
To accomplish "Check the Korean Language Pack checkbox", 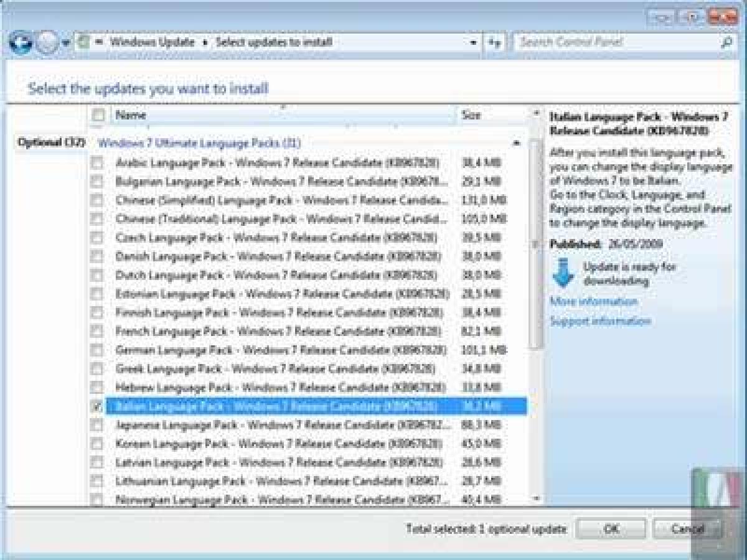I will pyautogui.click(x=96, y=444).
